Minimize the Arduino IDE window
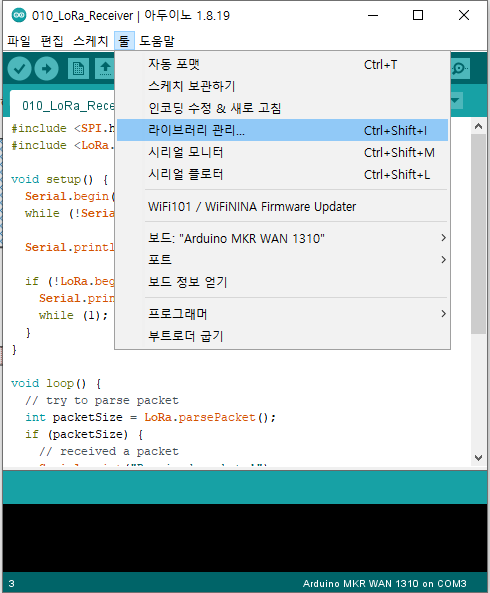Viewport: 490px width, 593px height. 373,16
